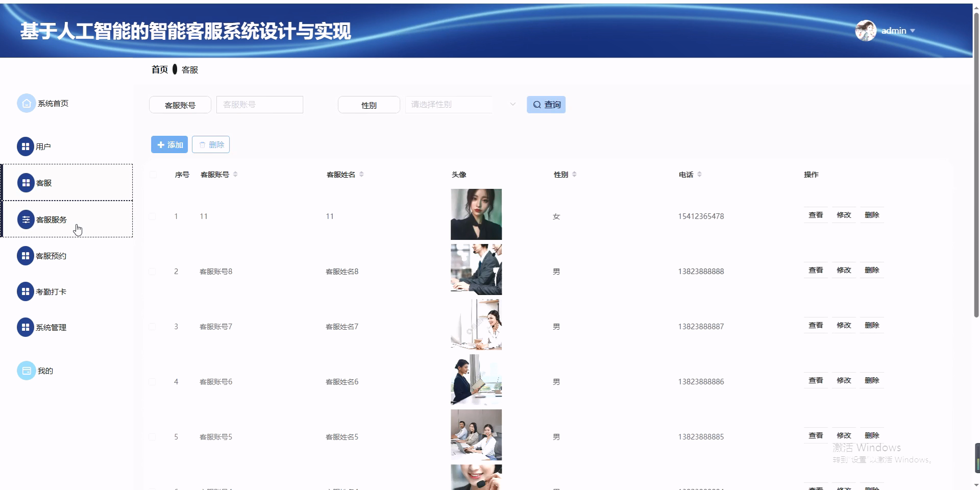
Task: Click 查看 for 客服账号5 row
Action: click(816, 436)
